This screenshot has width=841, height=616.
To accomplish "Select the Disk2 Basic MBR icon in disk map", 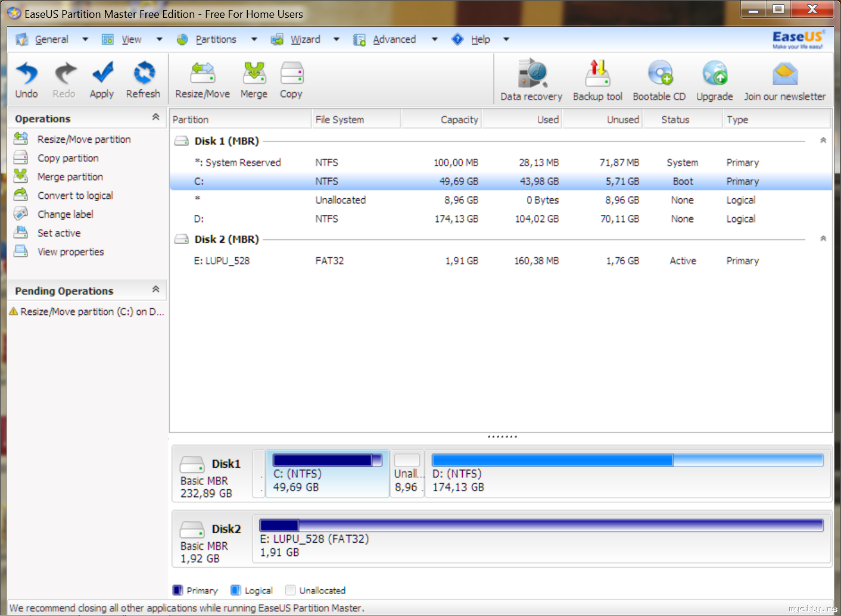I will pos(192,529).
